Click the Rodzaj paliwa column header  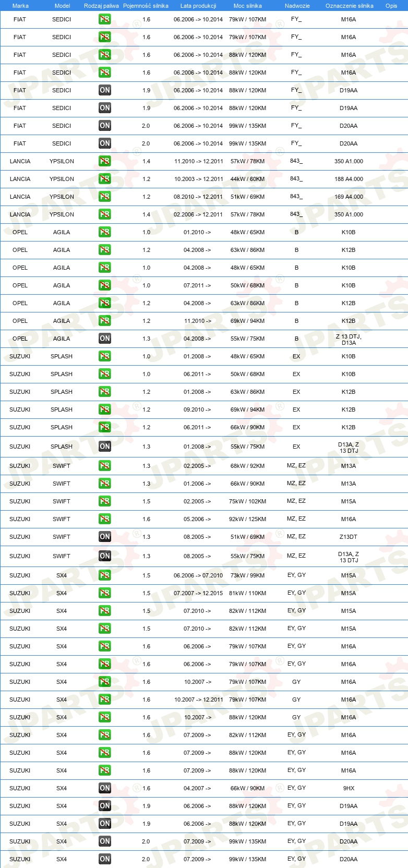click(101, 6)
